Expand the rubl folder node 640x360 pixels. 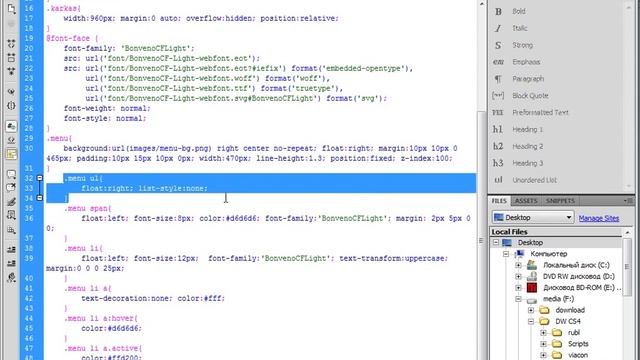(x=543, y=333)
